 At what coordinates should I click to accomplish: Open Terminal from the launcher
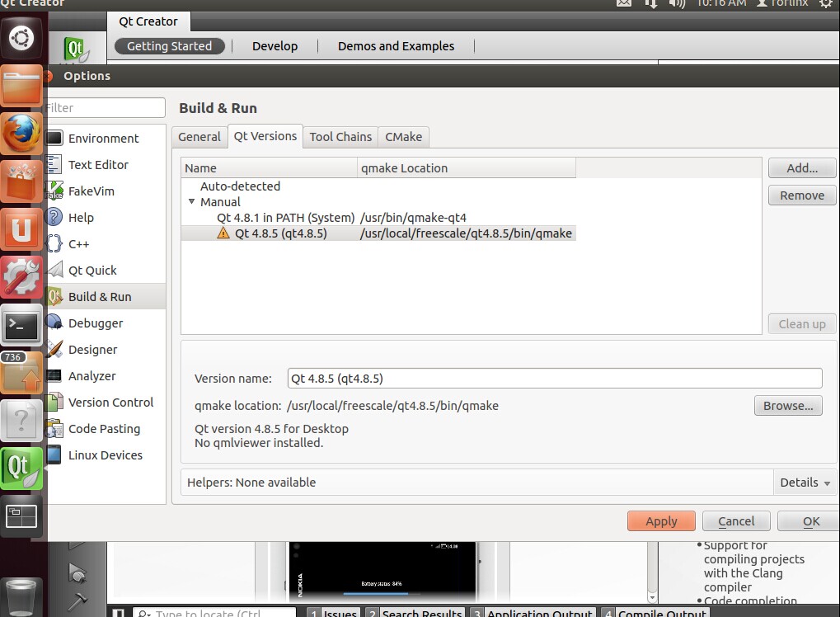click(x=21, y=324)
